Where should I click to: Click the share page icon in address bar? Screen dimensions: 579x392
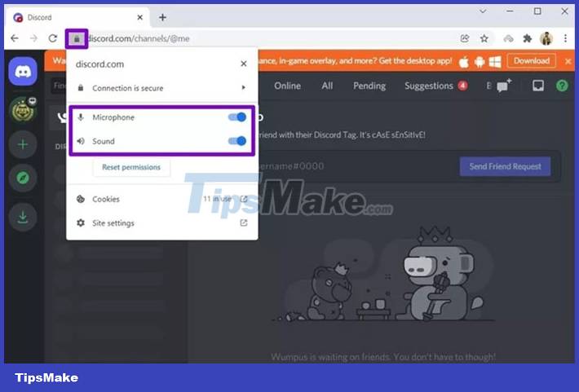click(465, 38)
